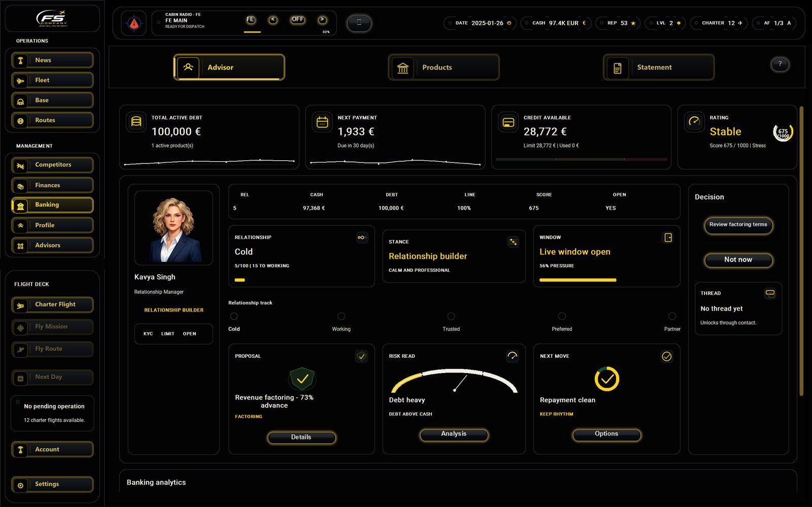The image size is (812, 507).
Task: Select the Trusted relationship track marker
Action: coord(451,316)
